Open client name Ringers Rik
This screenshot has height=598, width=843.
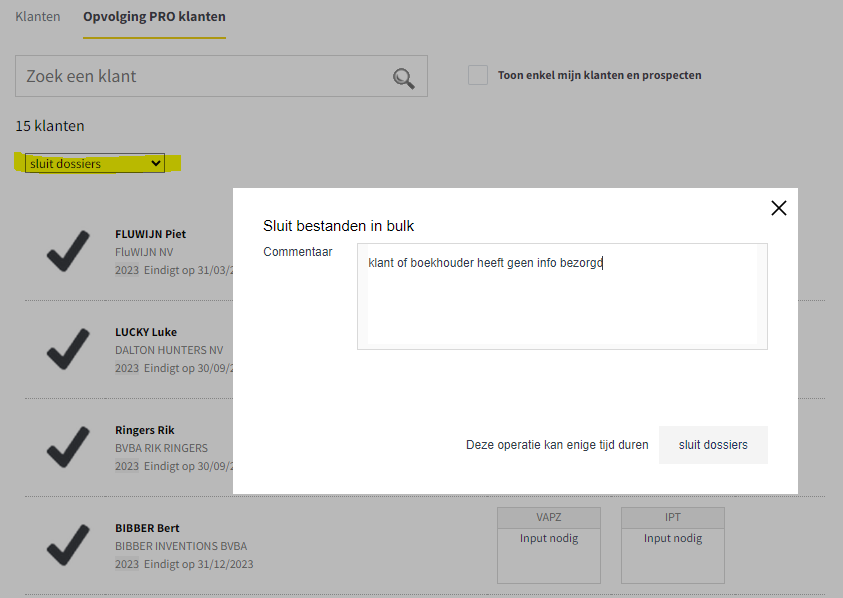(x=145, y=430)
